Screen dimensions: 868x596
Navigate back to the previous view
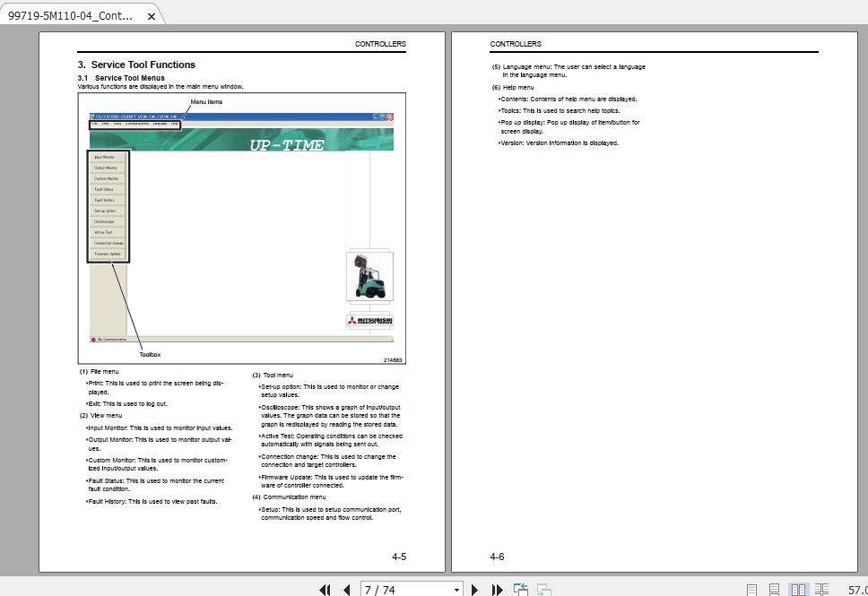coord(520,589)
